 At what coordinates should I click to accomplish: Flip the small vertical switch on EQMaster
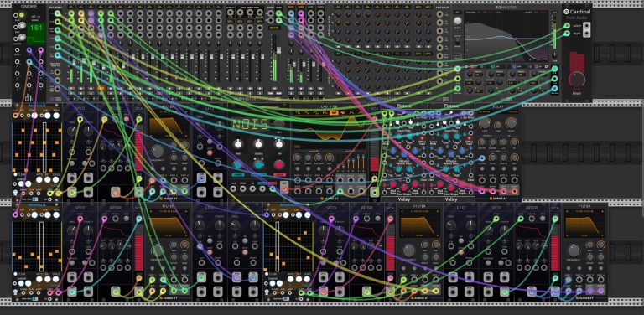tap(457, 41)
